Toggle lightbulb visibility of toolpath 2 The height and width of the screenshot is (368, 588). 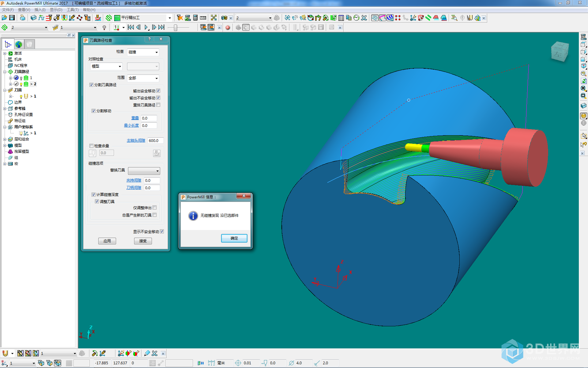(x=21, y=84)
